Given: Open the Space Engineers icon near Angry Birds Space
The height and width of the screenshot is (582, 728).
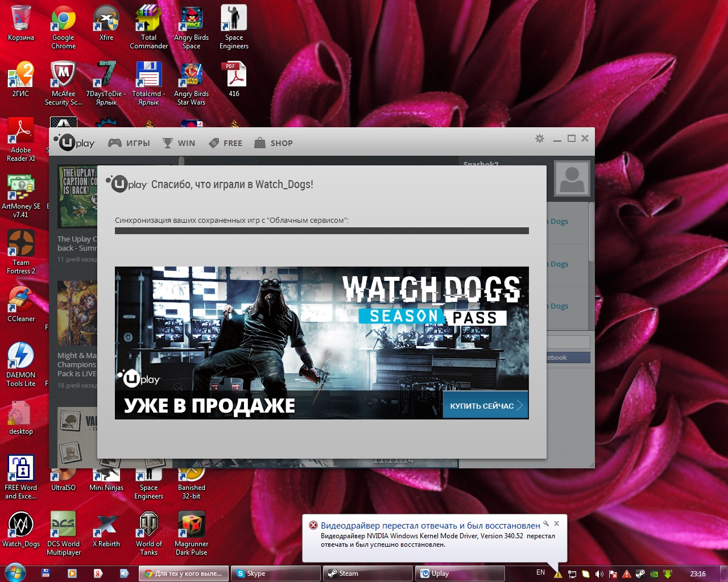Looking at the screenshot, I should click(x=234, y=27).
